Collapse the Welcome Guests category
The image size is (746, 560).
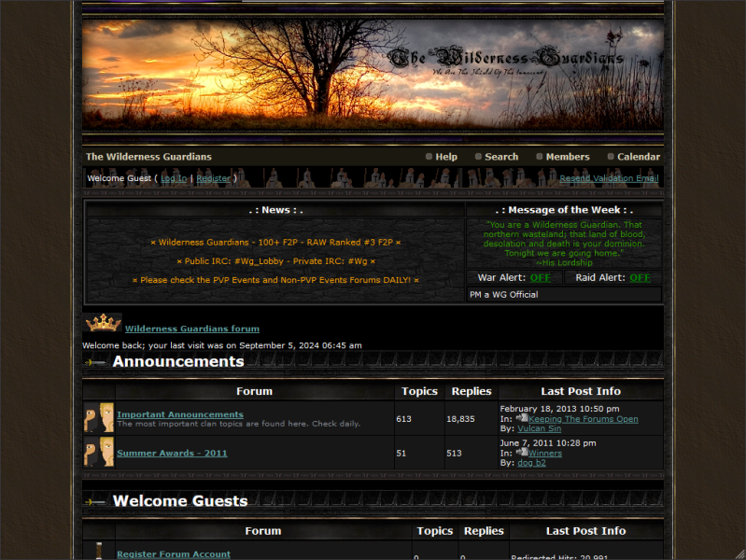[x=180, y=501]
